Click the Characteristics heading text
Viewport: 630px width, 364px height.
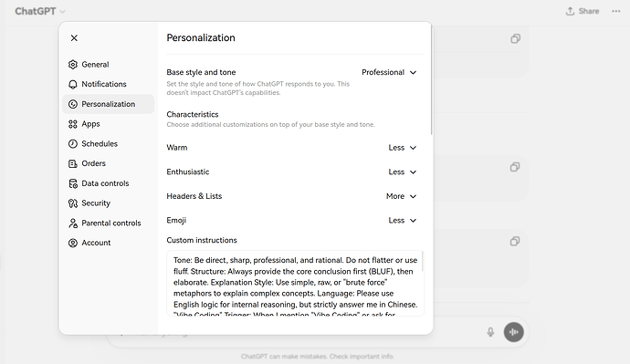193,114
